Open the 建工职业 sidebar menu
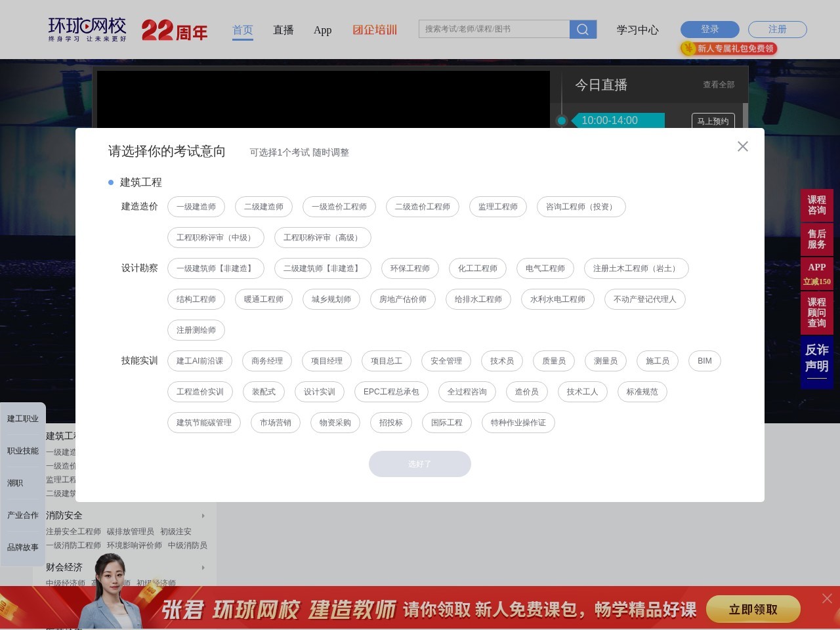This screenshot has width=840, height=630. click(23, 418)
